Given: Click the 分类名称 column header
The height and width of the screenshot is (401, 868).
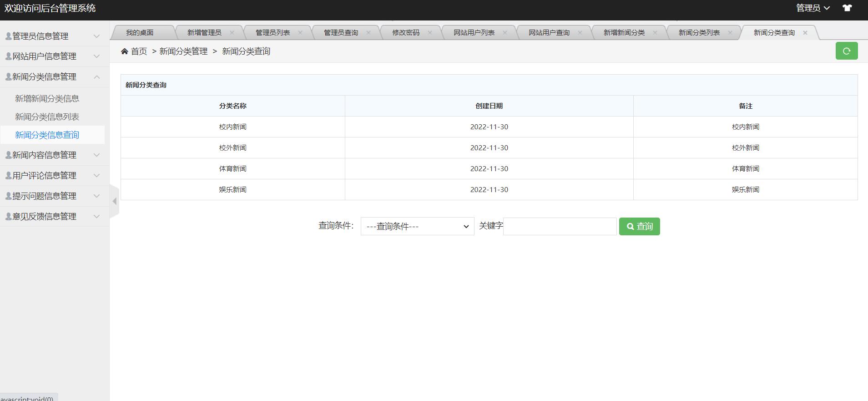Looking at the screenshot, I should click(232, 106).
